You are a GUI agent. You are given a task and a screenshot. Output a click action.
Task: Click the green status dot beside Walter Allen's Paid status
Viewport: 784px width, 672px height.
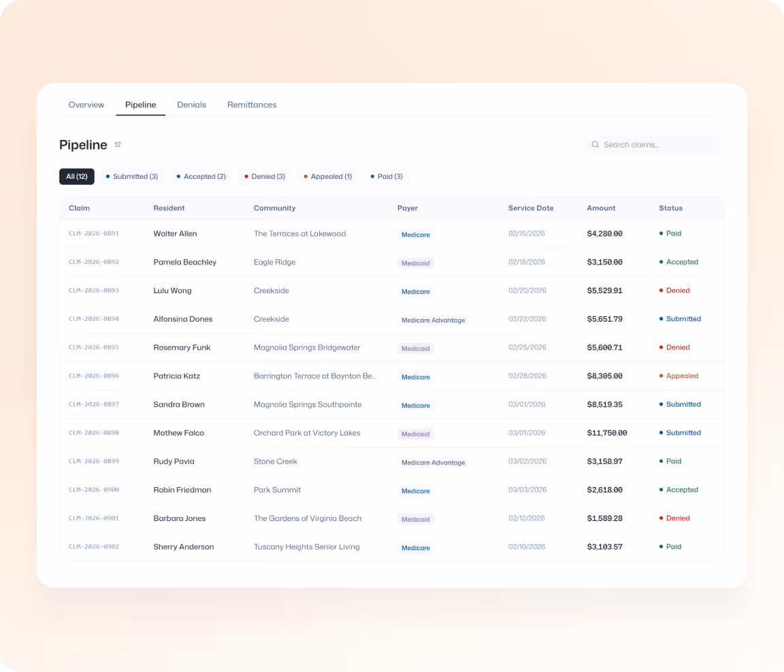(662, 234)
